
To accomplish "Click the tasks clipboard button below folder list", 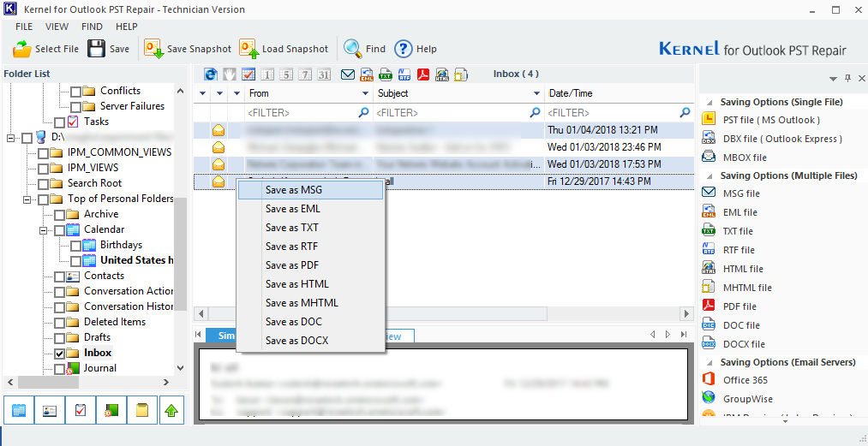I will pos(81,410).
